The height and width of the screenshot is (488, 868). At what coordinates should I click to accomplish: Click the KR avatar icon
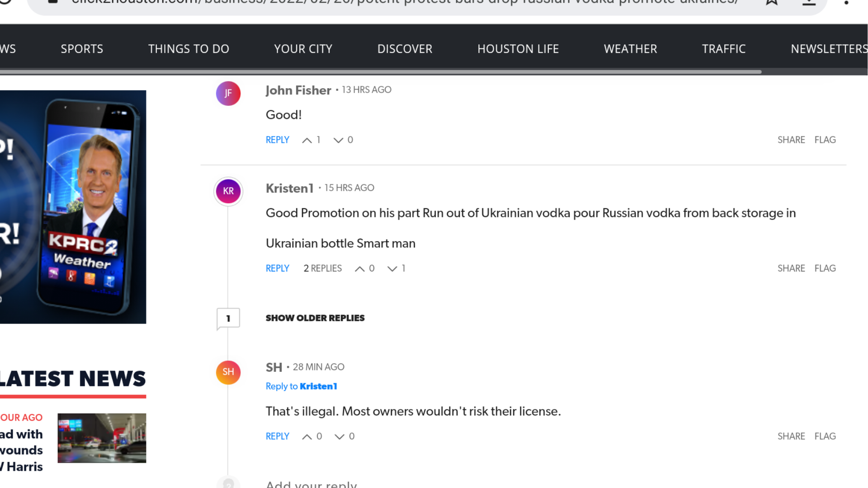[x=228, y=191]
